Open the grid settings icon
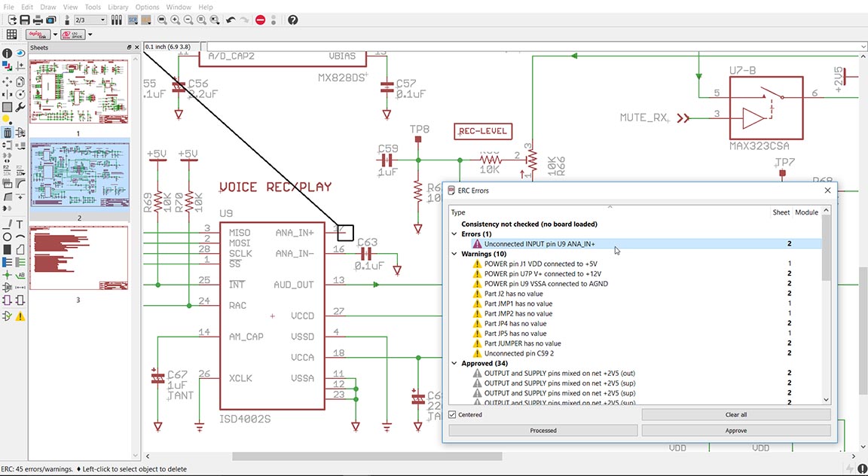The height and width of the screenshot is (476, 868). coord(11,35)
